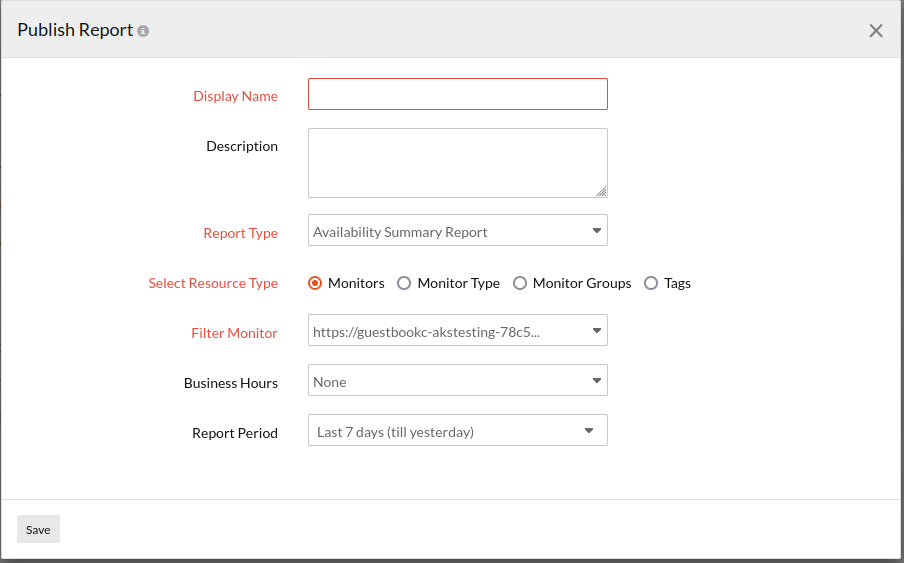Pick the Tags resource type option
The height and width of the screenshot is (563, 904).
652,283
